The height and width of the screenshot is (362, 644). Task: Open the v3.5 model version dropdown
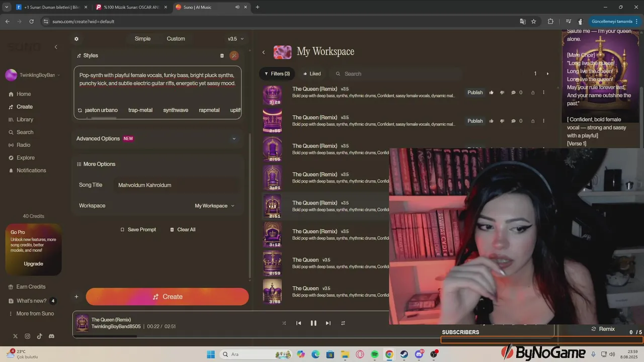coord(235,39)
